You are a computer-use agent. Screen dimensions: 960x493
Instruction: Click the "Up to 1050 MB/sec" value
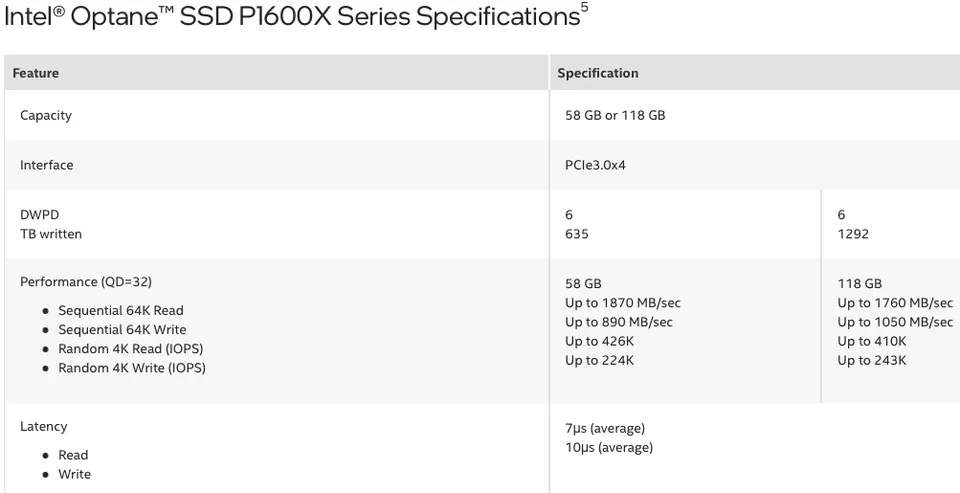tap(896, 322)
